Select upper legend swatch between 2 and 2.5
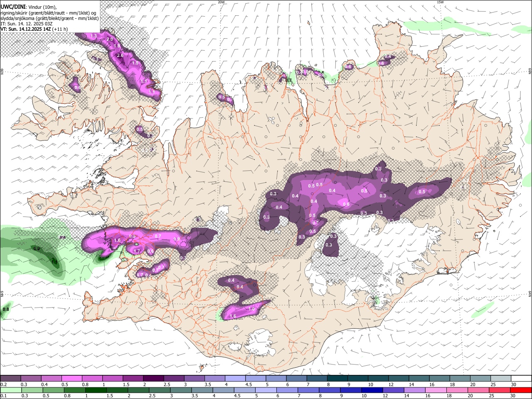The image size is (532, 399). (x=153, y=378)
